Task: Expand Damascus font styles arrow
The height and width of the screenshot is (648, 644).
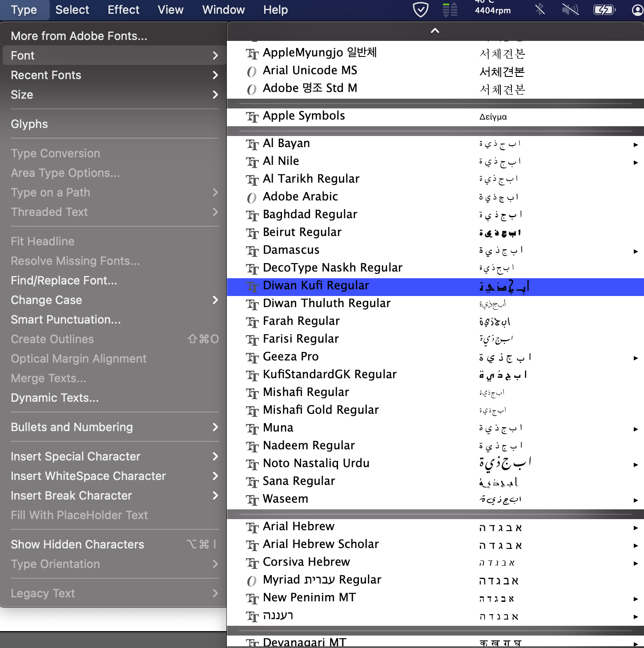Action: 636,251
